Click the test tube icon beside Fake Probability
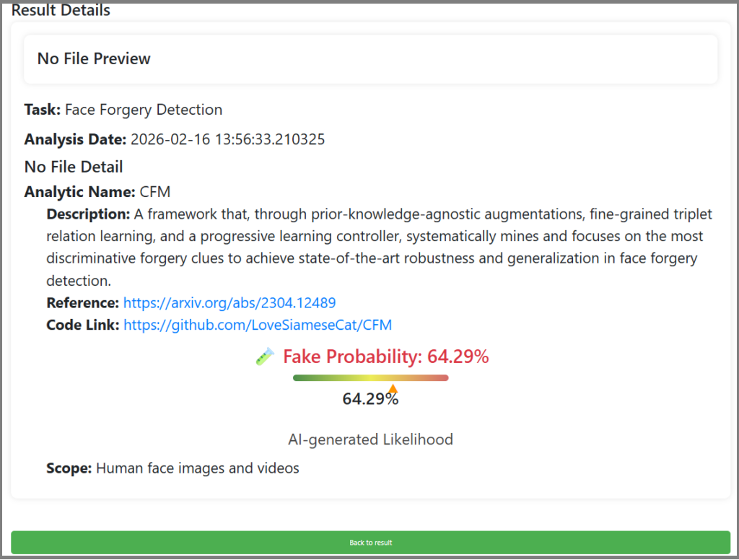This screenshot has width=739, height=560. [265, 356]
